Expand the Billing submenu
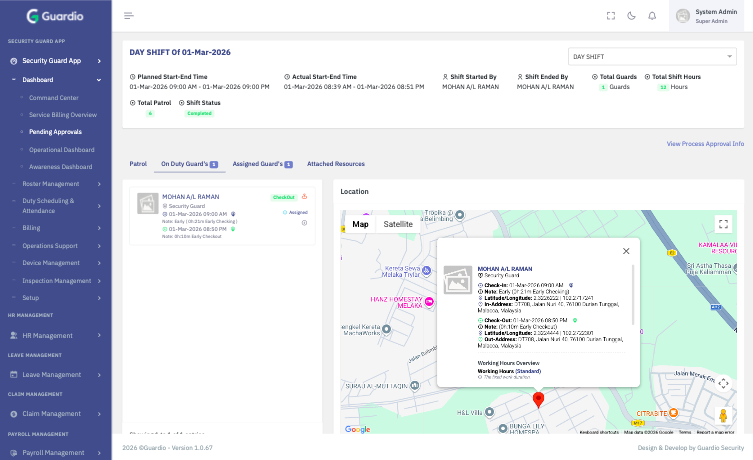This screenshot has height=460, width=753. pos(56,228)
